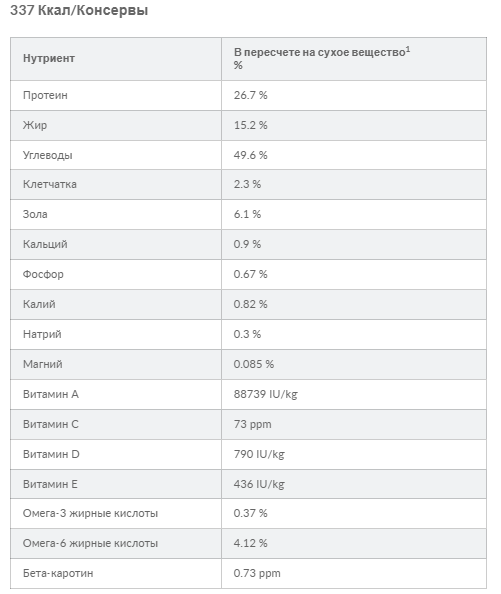Click the 88739 IU/kg 'Витамин A' value

(x=265, y=394)
